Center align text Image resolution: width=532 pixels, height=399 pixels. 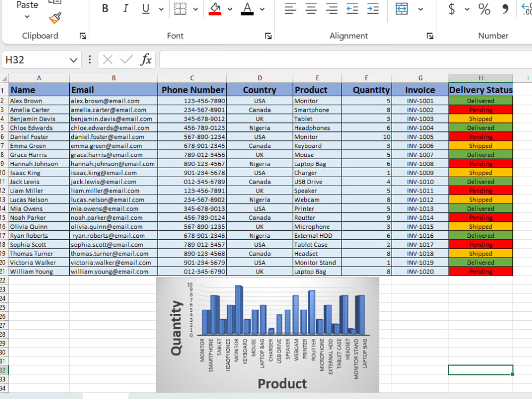pos(311,9)
